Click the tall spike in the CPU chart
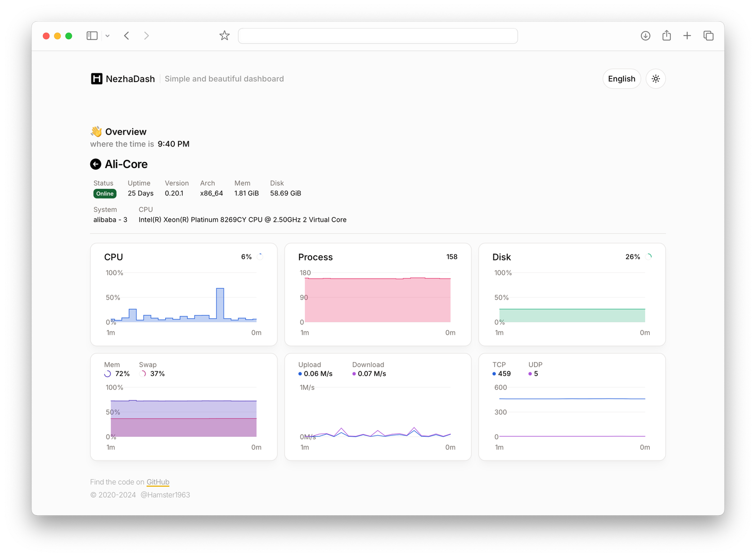 click(x=220, y=304)
